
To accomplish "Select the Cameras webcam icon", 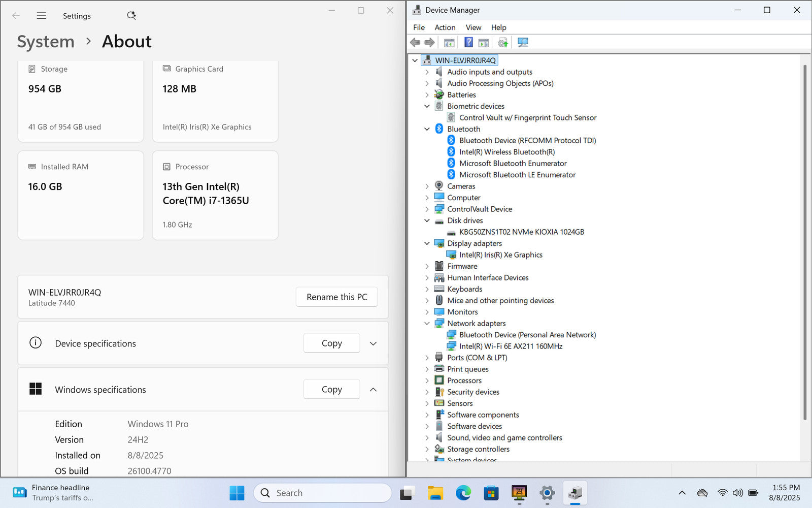I will pyautogui.click(x=439, y=186).
